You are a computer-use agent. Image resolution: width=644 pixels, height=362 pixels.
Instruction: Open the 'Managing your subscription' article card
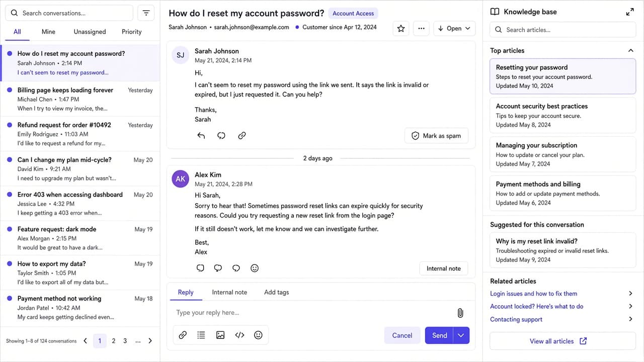click(562, 154)
